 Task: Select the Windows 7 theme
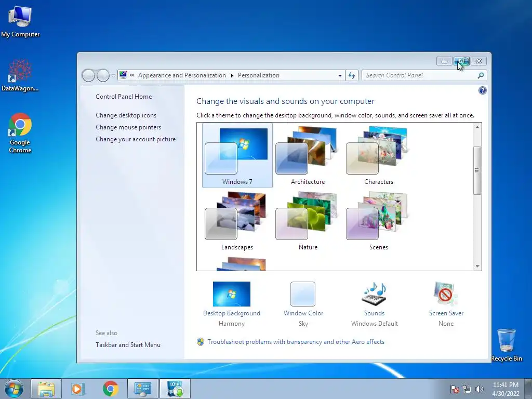click(x=237, y=155)
